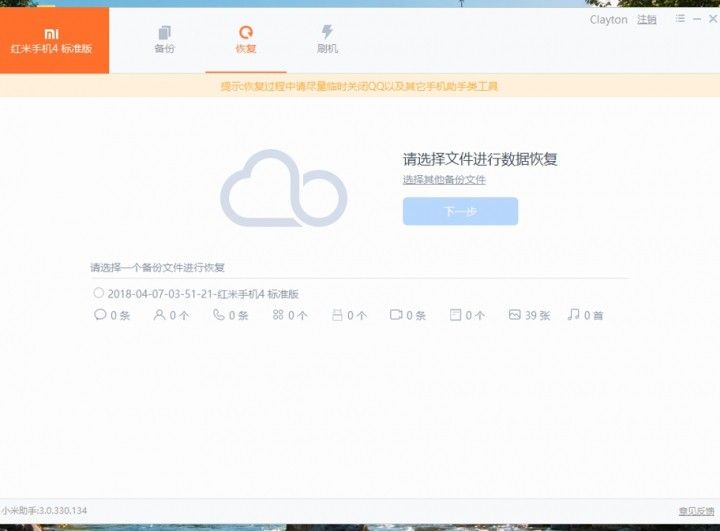Open the 备份 backup tab
Screen dimensions: 720x531
[x=164, y=40]
